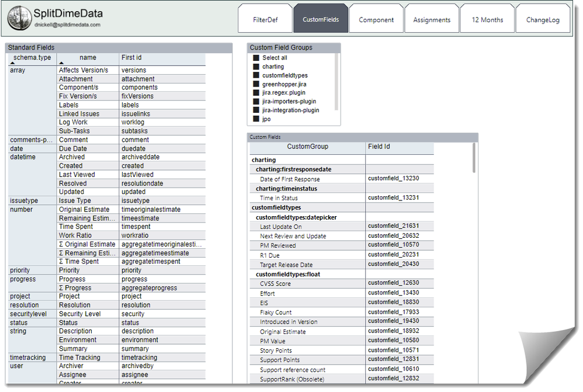
Task: Click the Custom Fields table scrollbar
Action: pos(474,158)
